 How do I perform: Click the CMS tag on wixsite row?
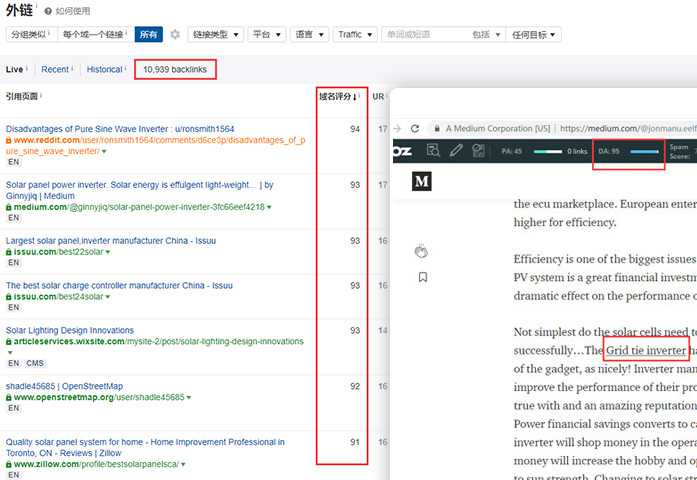[x=35, y=363]
